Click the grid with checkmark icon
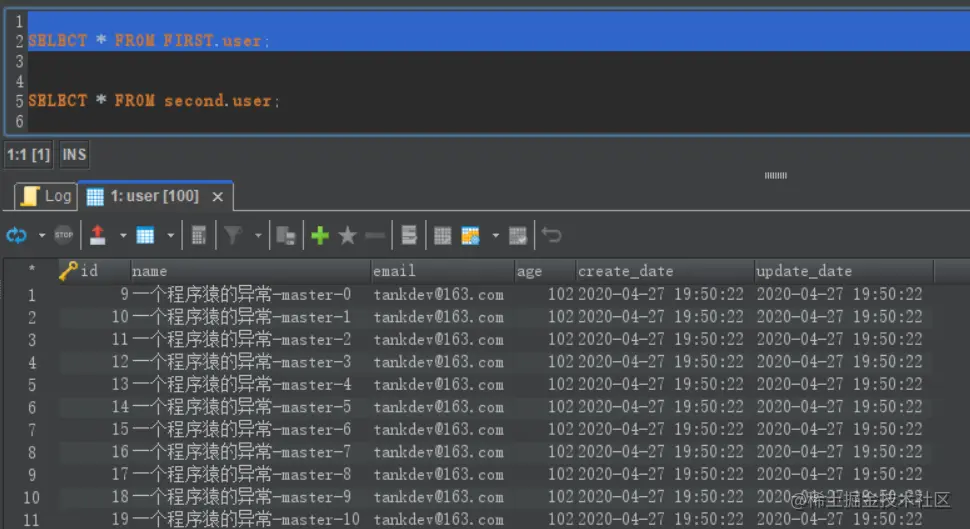Screen dimensions: 970x529 (518, 236)
